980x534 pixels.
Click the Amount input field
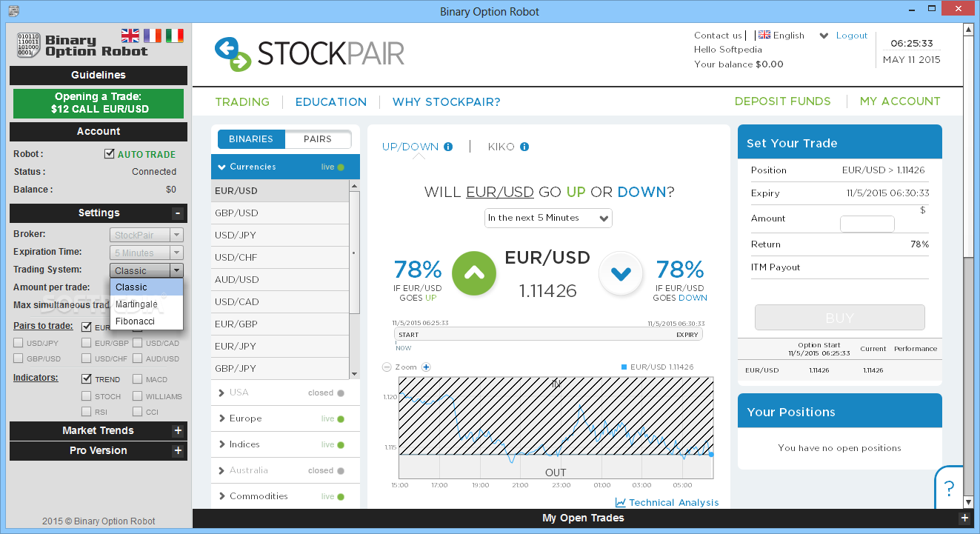[x=867, y=224]
